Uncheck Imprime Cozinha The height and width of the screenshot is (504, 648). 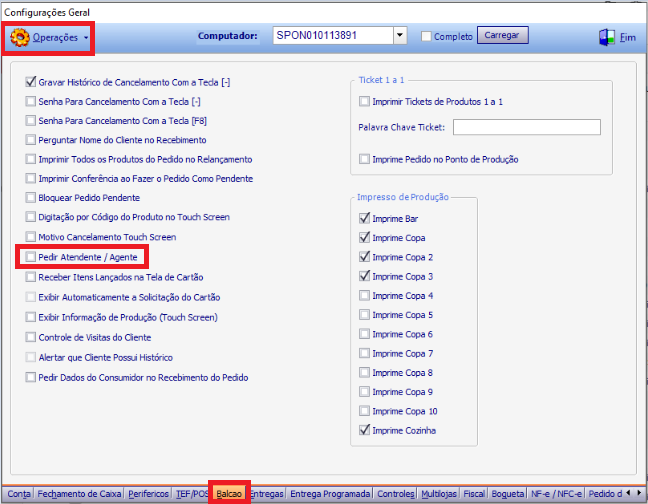tap(364, 430)
